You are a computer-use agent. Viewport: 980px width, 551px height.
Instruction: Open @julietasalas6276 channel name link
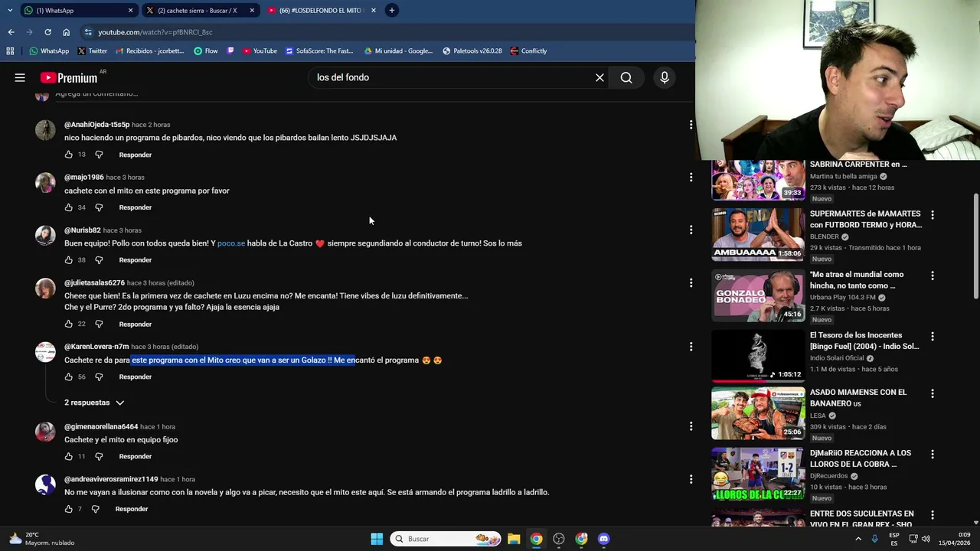click(94, 283)
